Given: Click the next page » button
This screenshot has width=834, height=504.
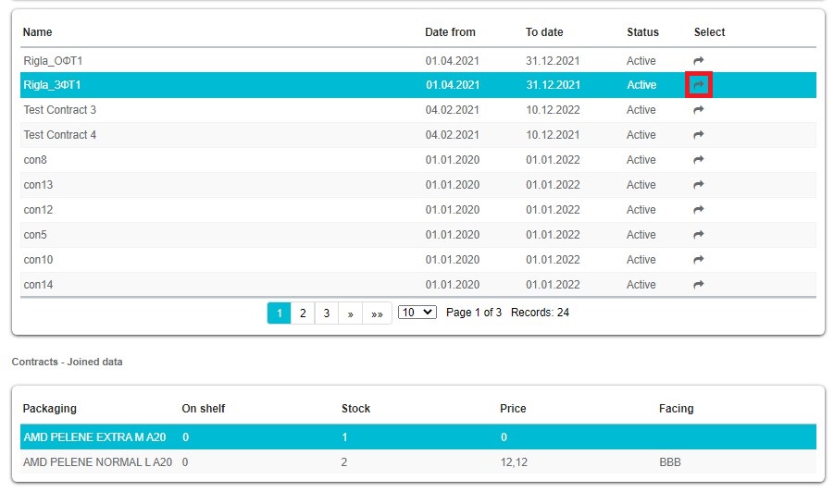Looking at the screenshot, I should pyautogui.click(x=350, y=313).
